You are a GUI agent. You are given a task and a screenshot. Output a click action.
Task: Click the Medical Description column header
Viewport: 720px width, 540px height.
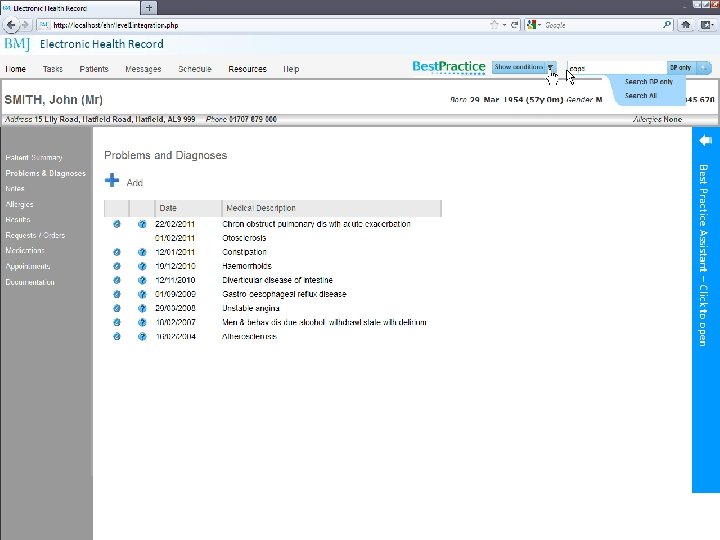tap(331, 208)
